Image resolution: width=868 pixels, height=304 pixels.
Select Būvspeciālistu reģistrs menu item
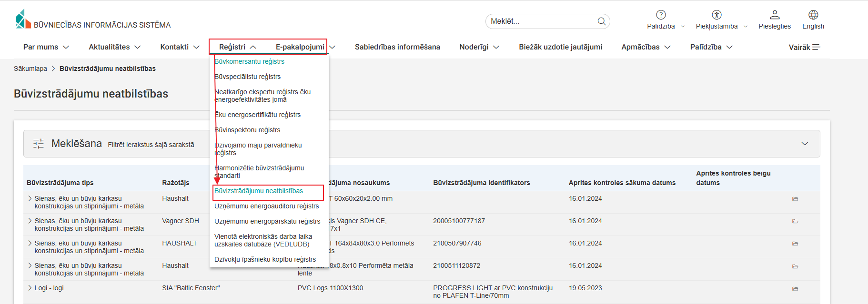247,77
